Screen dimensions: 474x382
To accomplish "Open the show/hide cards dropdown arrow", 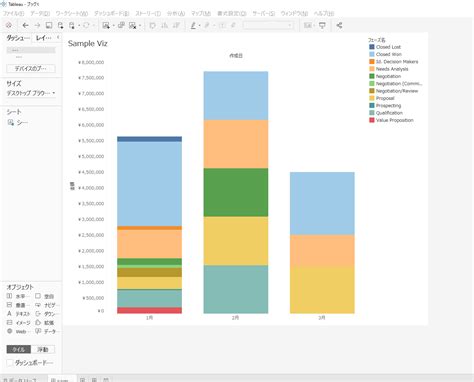I will click(314, 26).
